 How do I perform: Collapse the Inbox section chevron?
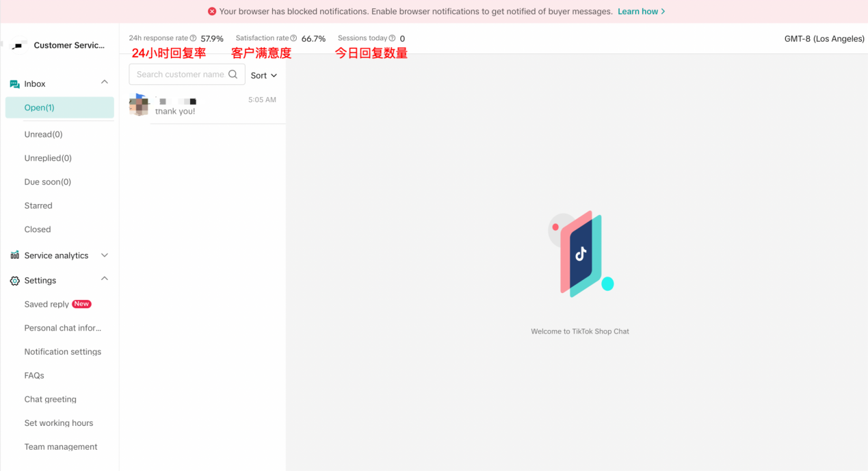click(105, 83)
